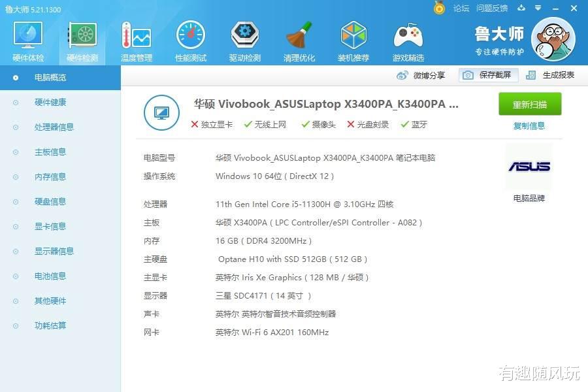
Task: Start 清理优化 cleanup optimization
Action: [299, 39]
